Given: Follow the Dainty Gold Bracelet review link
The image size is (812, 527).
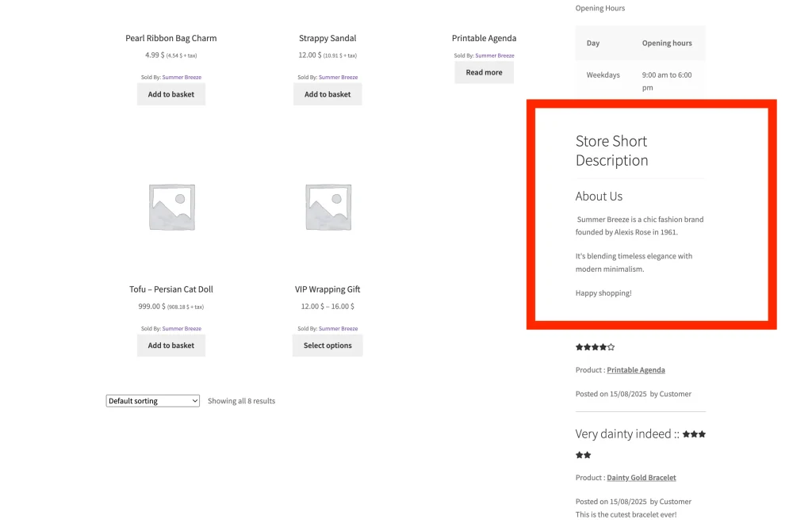Looking at the screenshot, I should pos(641,478).
